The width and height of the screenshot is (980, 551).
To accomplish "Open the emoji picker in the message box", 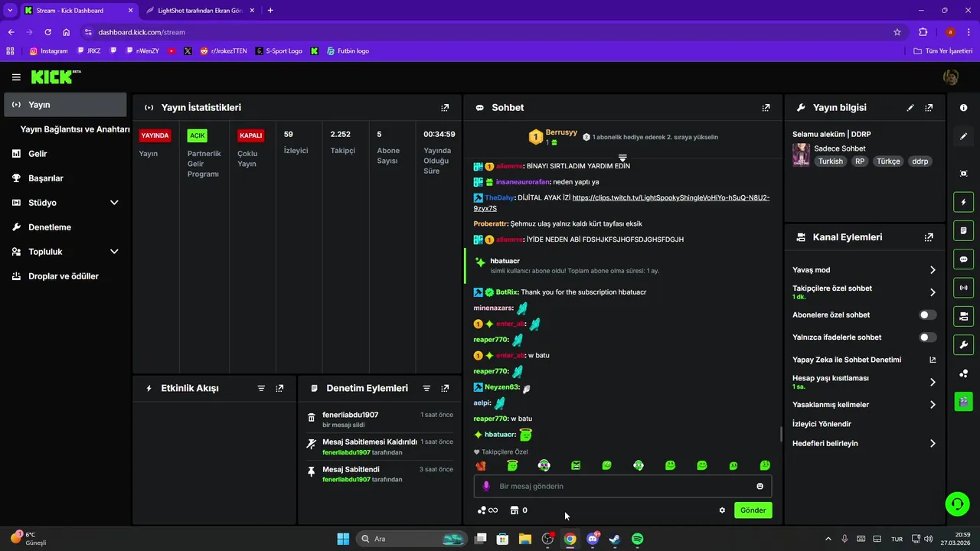I will [759, 486].
